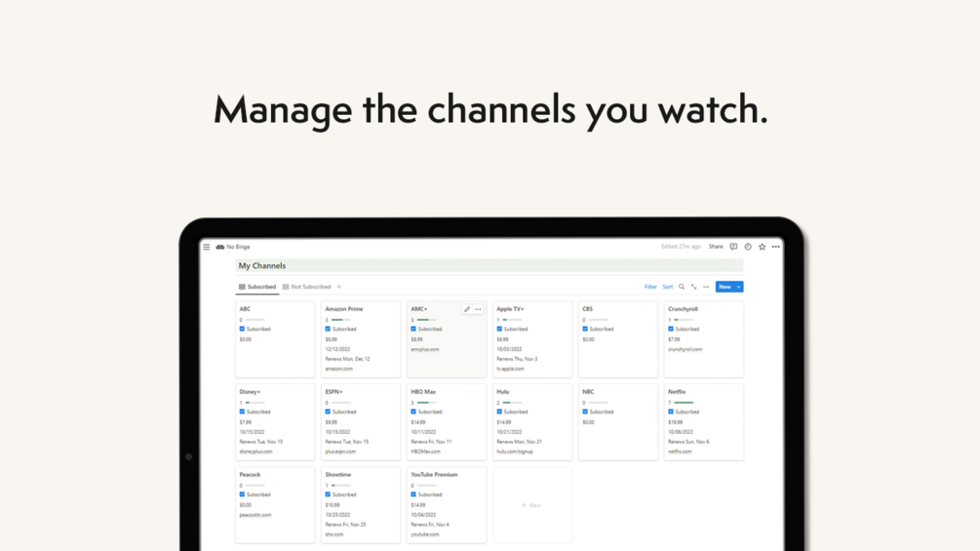Toggle Subscribed checkbox on ABC card
Image resolution: width=980 pixels, height=551 pixels.
coord(242,329)
